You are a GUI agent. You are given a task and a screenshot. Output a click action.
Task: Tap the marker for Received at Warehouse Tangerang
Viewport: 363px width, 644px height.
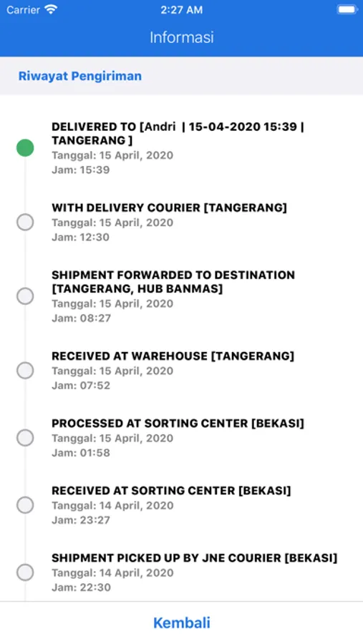coord(25,371)
